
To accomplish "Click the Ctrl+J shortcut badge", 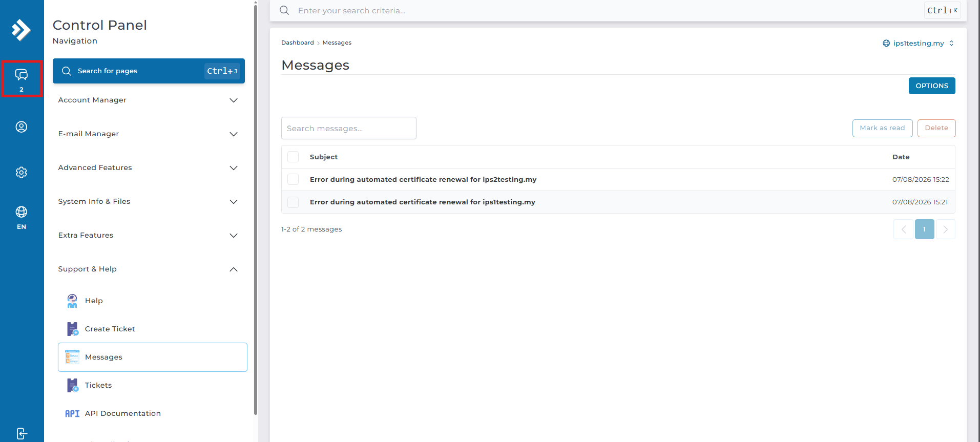I will pos(222,71).
